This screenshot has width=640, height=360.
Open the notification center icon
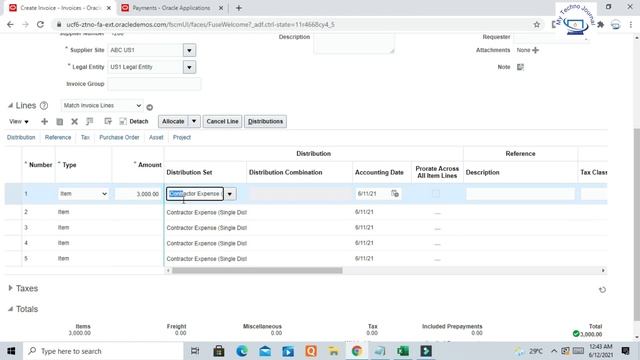pyautogui.click(x=625, y=351)
